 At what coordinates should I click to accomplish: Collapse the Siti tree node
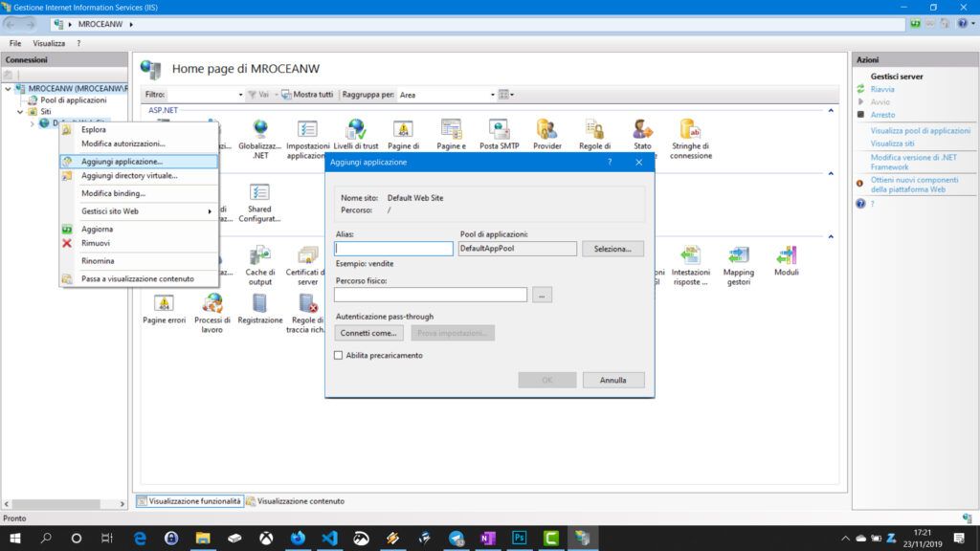20,112
